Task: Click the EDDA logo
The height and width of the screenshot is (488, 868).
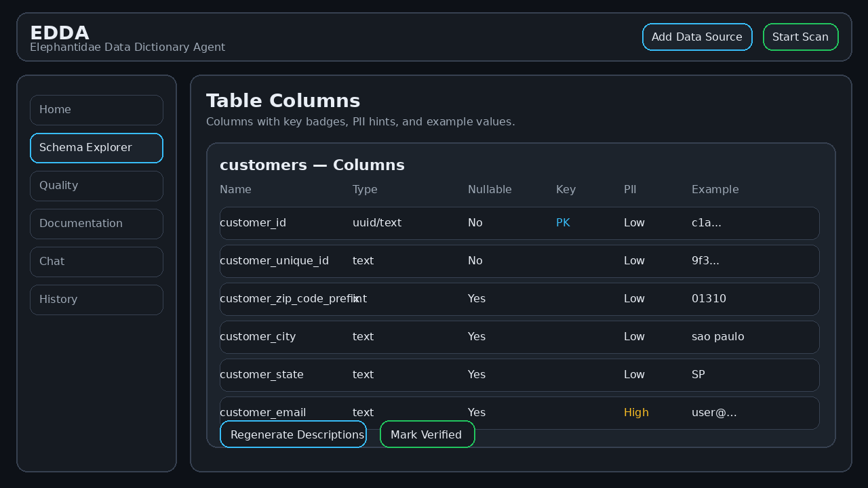Action: 60,33
